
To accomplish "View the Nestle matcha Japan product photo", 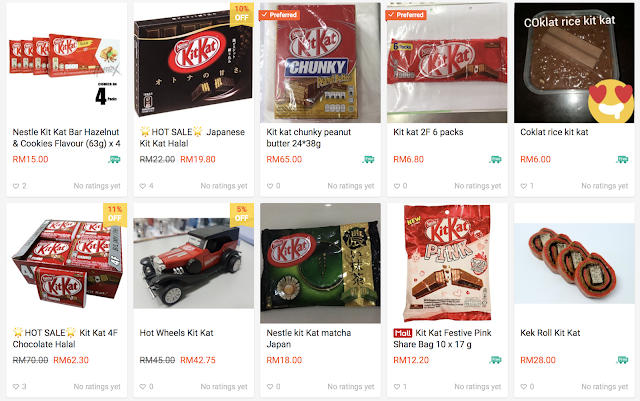I will point(320,263).
